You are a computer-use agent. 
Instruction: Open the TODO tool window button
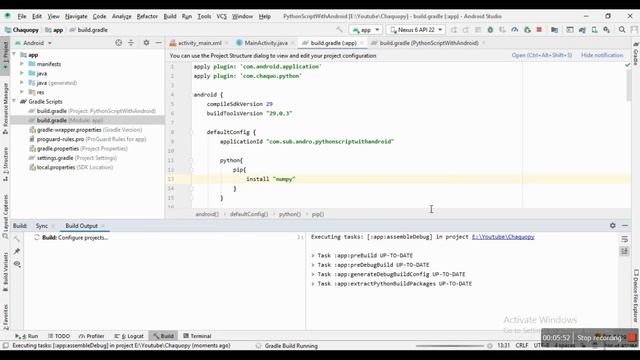pos(59,336)
